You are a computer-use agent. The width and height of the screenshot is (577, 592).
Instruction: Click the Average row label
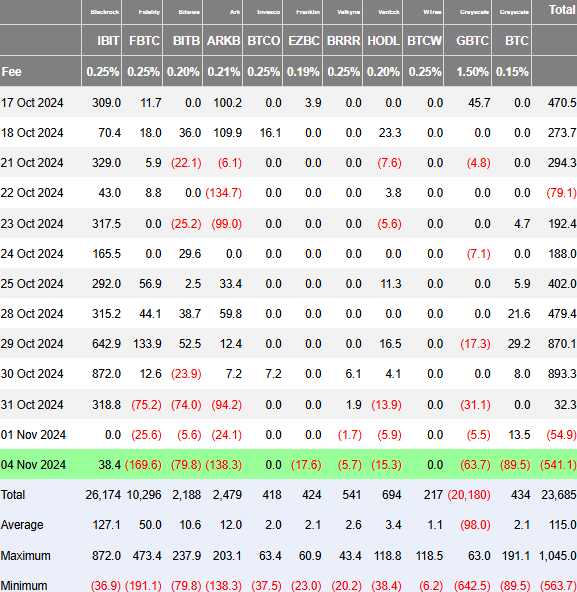coord(22,525)
